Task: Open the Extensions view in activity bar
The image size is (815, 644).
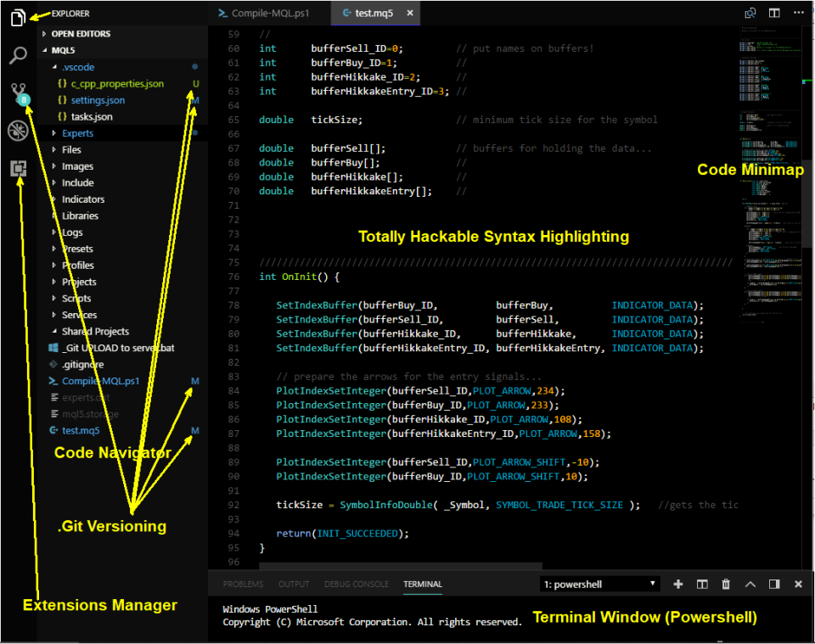Action: tap(18, 168)
